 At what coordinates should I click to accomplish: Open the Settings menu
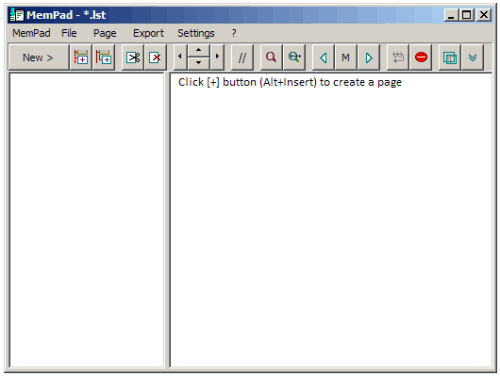pyautogui.click(x=196, y=33)
